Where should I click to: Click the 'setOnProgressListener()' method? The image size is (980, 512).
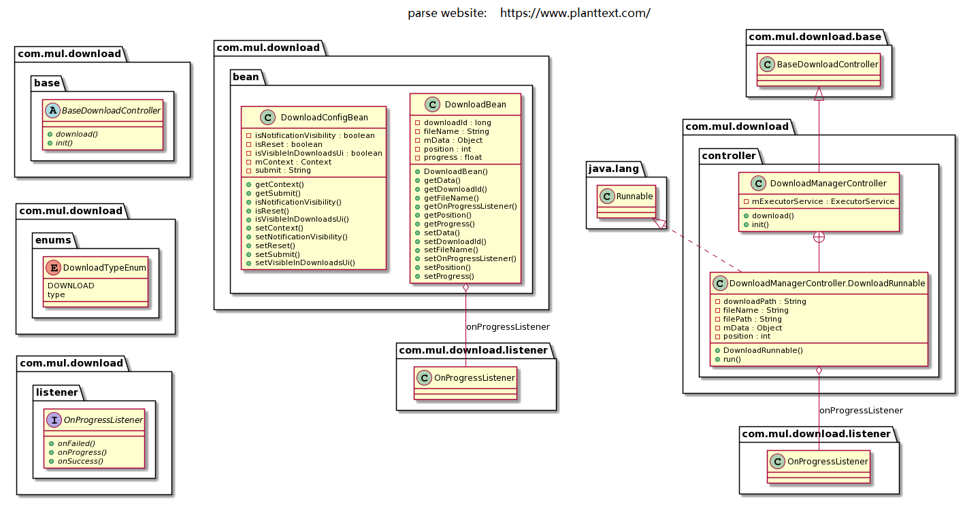(470, 258)
